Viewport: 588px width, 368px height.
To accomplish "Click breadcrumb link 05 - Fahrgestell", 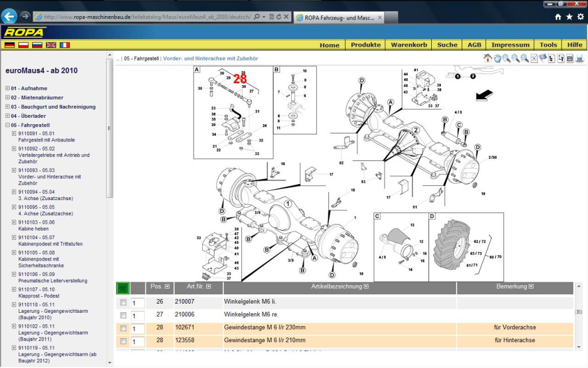I will point(141,59).
